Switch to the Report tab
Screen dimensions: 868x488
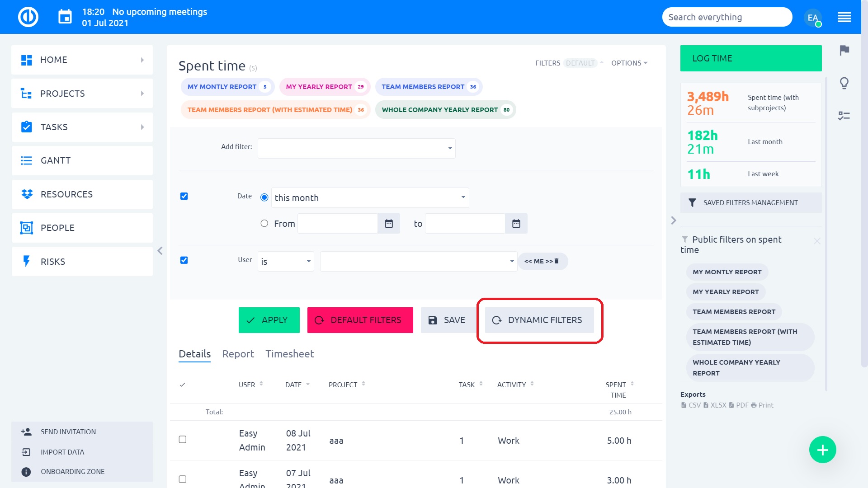click(238, 354)
